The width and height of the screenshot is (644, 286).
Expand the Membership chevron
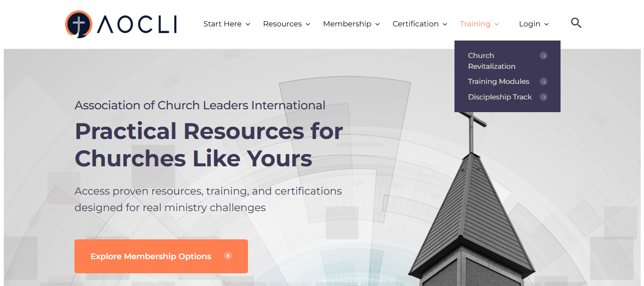click(x=377, y=24)
